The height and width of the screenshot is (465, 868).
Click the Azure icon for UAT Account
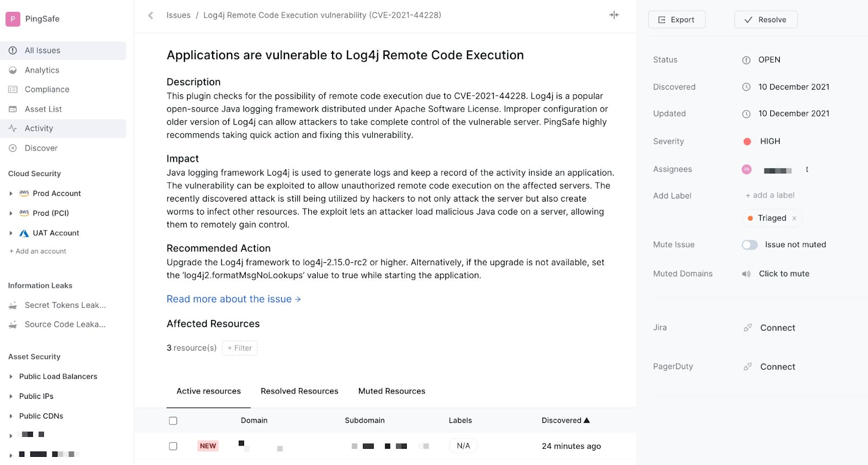click(24, 234)
